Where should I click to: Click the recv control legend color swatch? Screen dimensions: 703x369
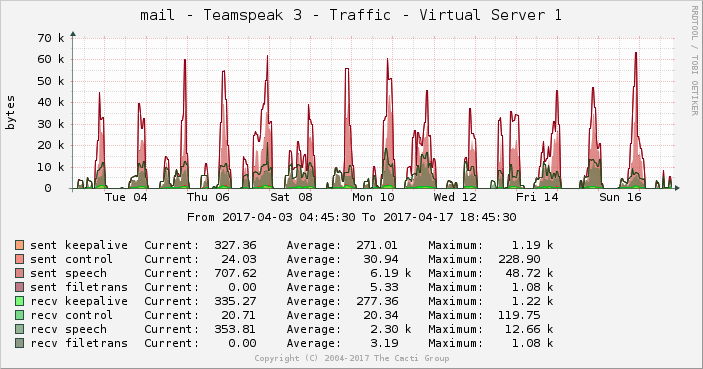click(x=19, y=315)
